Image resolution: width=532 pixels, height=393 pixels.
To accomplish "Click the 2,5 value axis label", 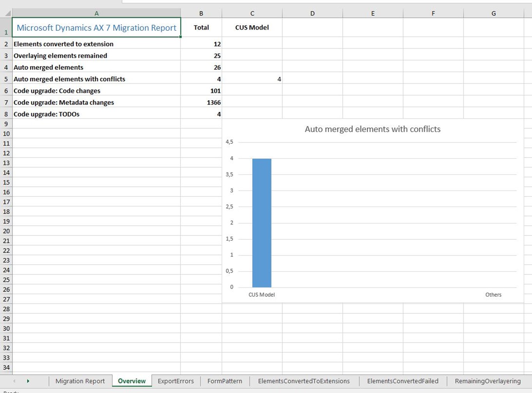I will (230, 207).
